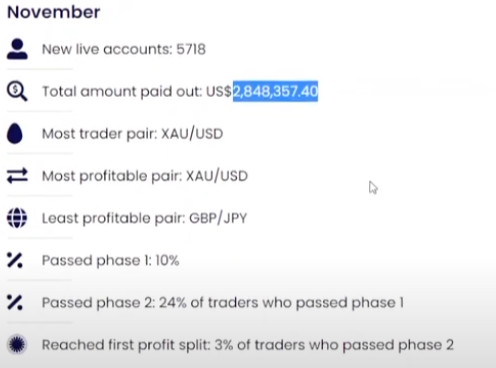Click the person icon beside New live accounts
Viewport: 496px width, 368px height.
click(17, 49)
